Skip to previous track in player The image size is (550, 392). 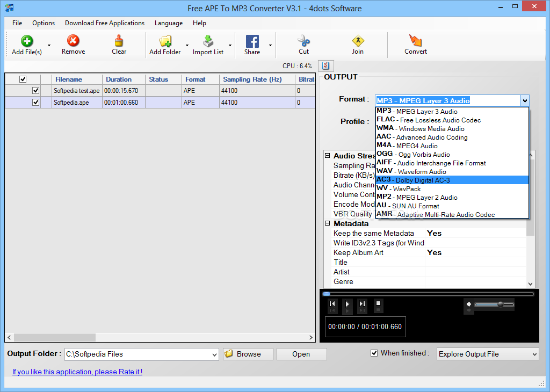click(x=332, y=304)
